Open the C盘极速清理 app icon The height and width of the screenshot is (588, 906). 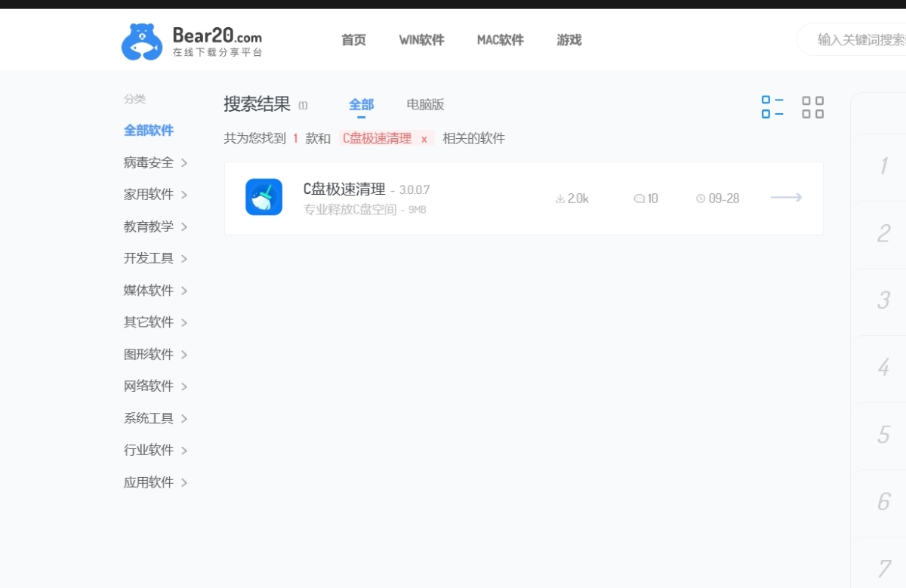[264, 197]
